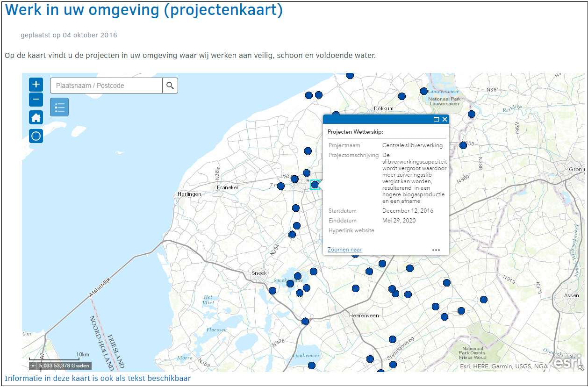Expand attribution with the corner arrow icon

581,368
